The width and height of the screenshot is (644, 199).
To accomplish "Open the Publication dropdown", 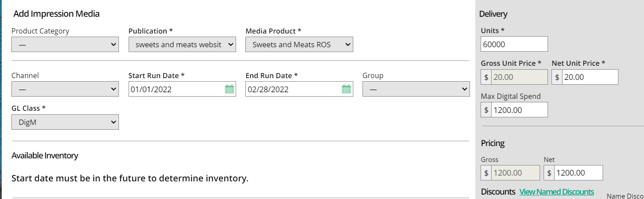I will point(182,45).
